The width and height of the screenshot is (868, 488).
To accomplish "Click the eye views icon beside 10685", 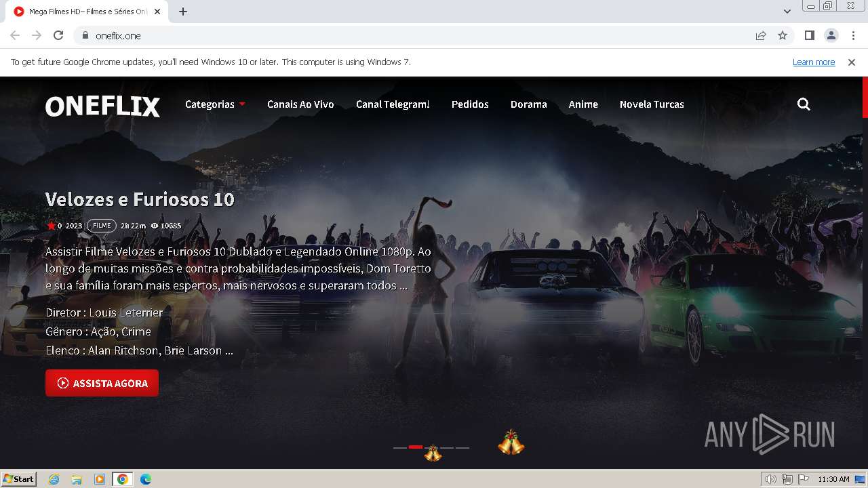I will pos(155,226).
